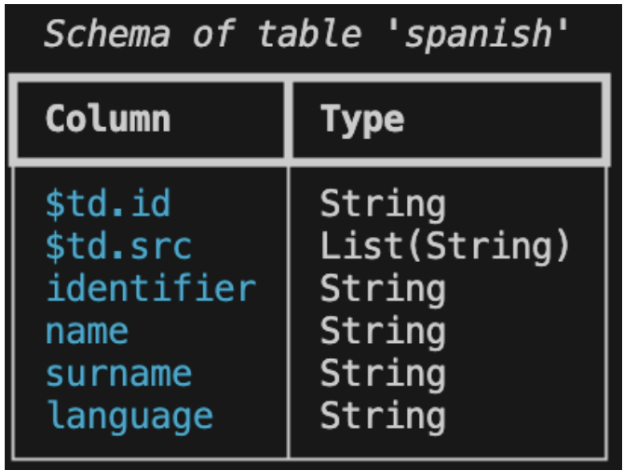Viewport: 630px width, 470px height.
Task: Select the $td.id column name
Action: [x=108, y=204]
